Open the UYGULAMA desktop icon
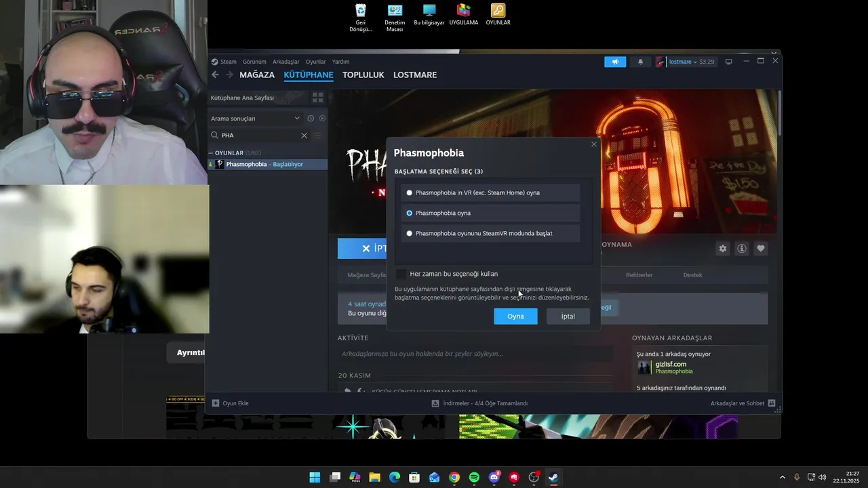868x488 pixels. tap(464, 15)
